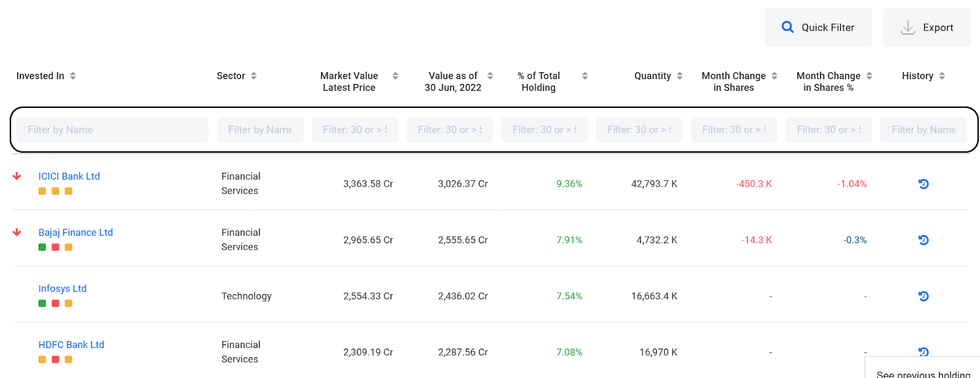Click red down arrow beside ICICI Bank

[x=17, y=176]
